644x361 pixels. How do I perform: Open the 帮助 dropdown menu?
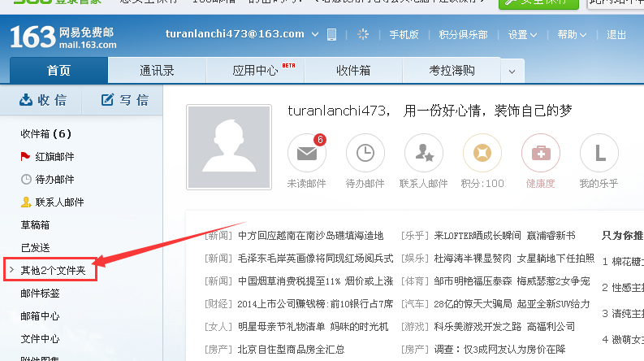coord(572,35)
